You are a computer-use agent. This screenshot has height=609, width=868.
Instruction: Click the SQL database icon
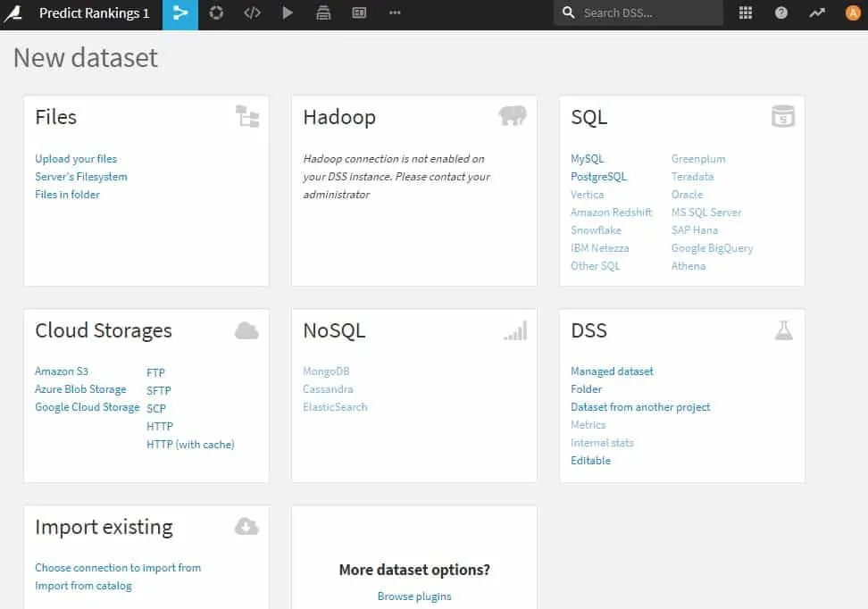pyautogui.click(x=783, y=116)
